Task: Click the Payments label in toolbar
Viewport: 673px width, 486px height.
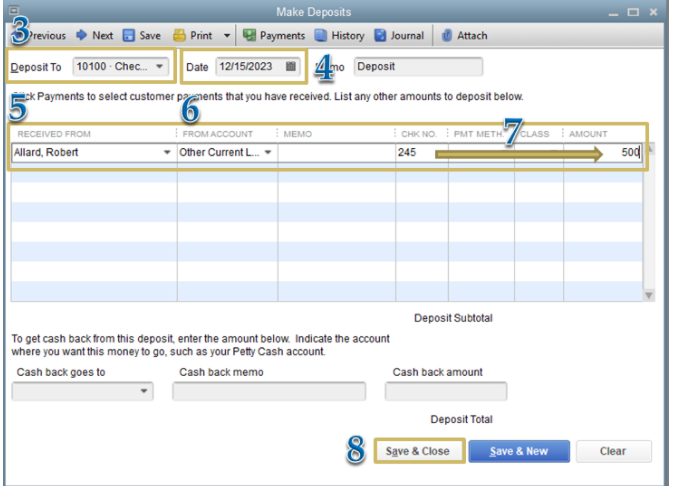Action: [282, 36]
